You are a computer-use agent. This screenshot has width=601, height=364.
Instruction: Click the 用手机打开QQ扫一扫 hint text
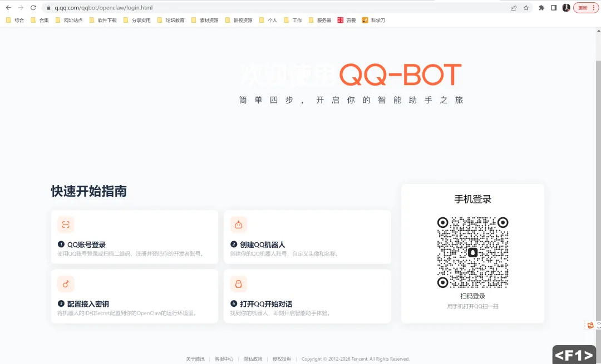click(472, 306)
